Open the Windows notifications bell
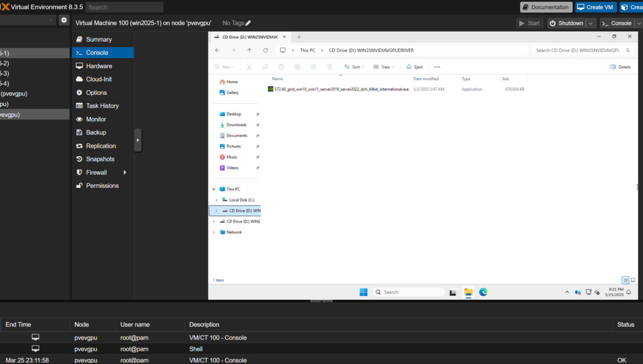The width and height of the screenshot is (643, 364). pyautogui.click(x=629, y=292)
